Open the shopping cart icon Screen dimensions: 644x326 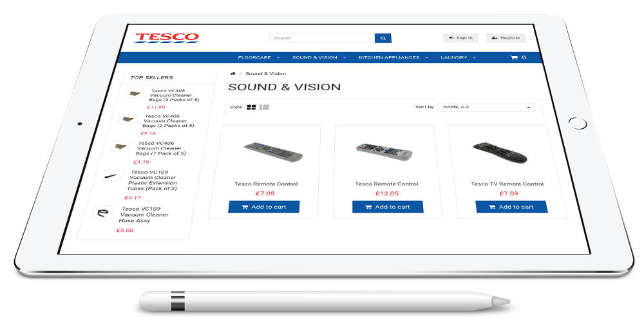click(514, 57)
